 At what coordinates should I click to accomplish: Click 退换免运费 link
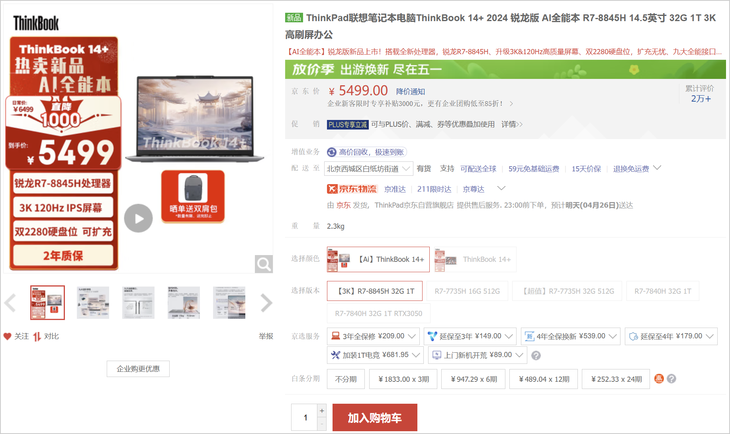click(x=631, y=169)
